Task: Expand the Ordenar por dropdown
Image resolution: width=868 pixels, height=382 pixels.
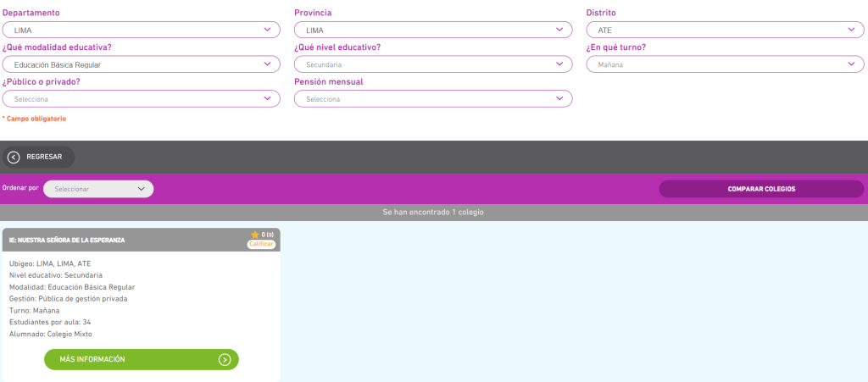Action: [97, 189]
